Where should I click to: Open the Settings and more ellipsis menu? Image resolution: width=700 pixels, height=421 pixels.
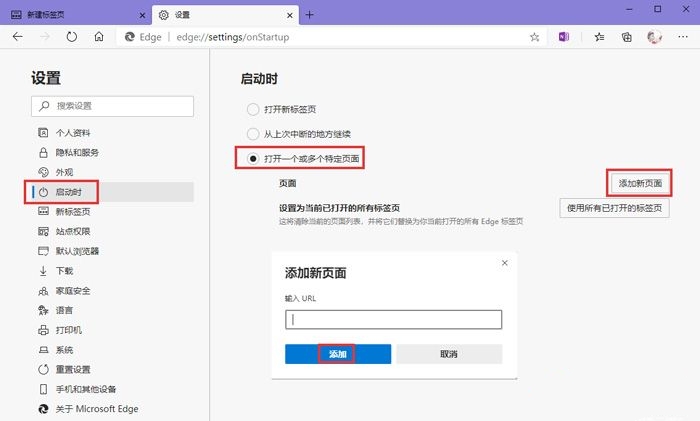coord(683,37)
